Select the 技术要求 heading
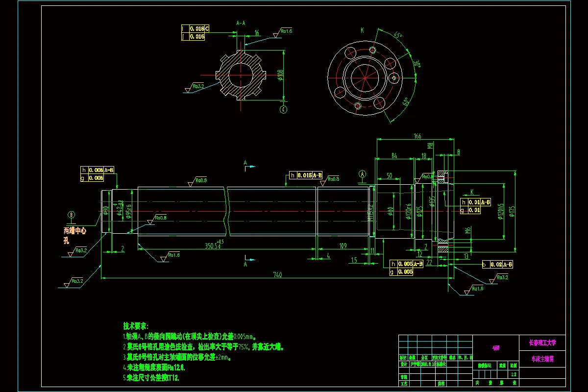The image size is (588, 392). (x=135, y=326)
